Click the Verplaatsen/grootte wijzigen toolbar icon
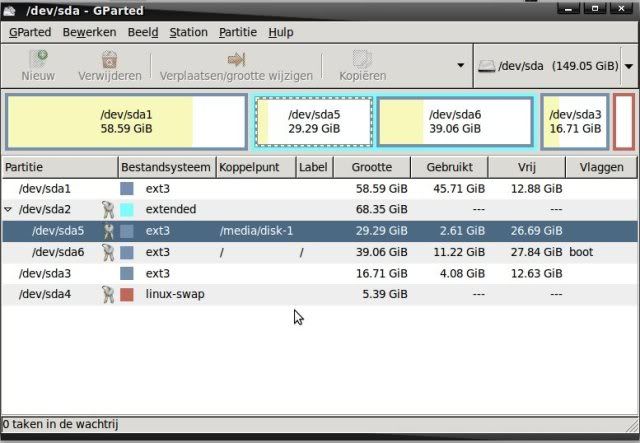 (x=236, y=59)
